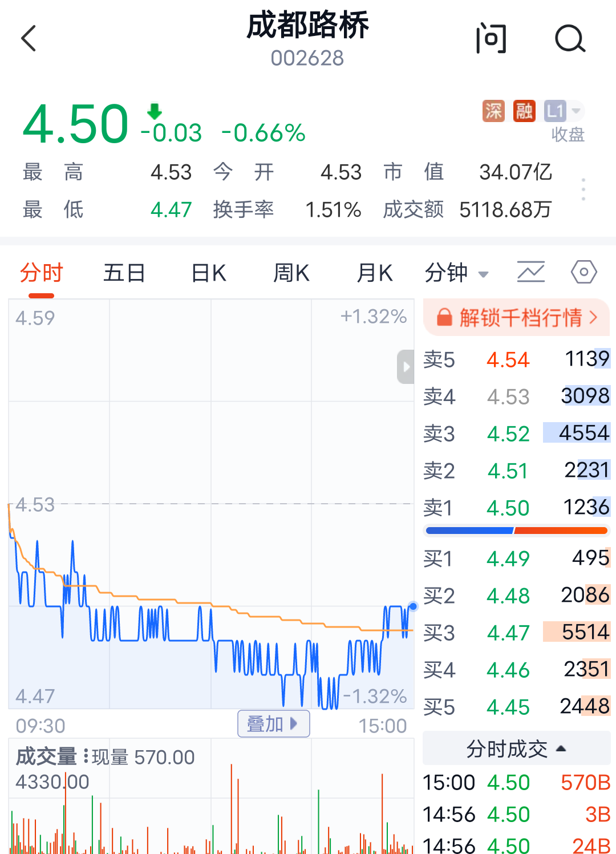This screenshot has height=854, width=616.
Task: Open the vertical three-dot overflow menu
Action: pyautogui.click(x=583, y=188)
